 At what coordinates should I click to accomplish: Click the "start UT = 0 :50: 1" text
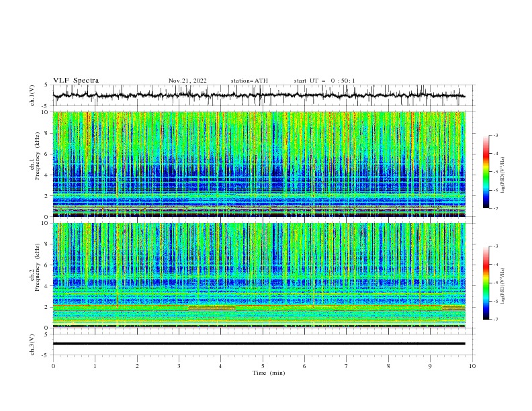pyautogui.click(x=324, y=81)
